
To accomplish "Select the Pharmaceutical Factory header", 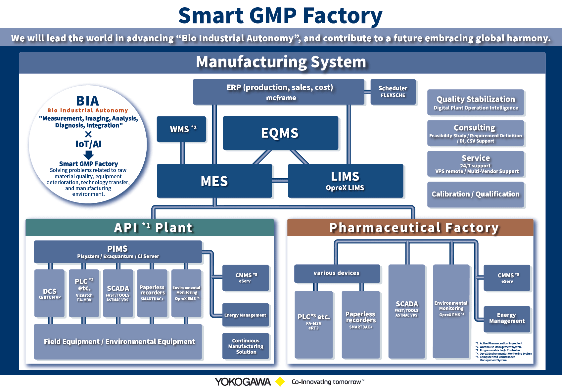I will (410, 227).
